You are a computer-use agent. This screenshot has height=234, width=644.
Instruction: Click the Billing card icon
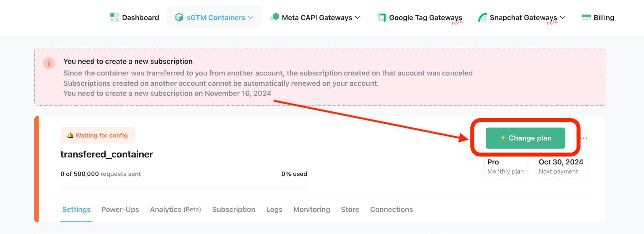click(x=586, y=17)
